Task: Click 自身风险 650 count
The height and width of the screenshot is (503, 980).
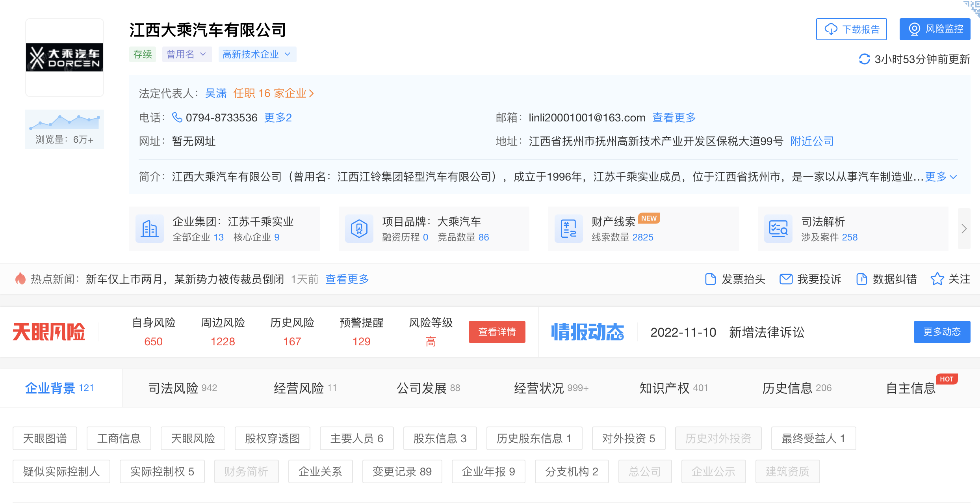Action: tap(154, 341)
